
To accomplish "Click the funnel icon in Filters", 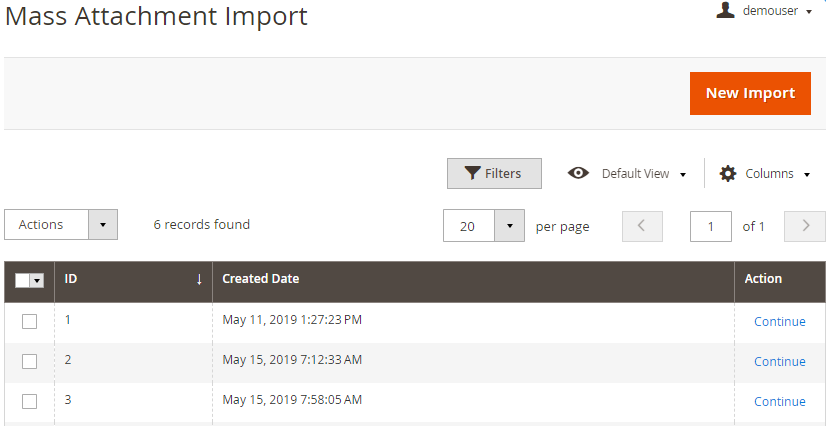I will tap(473, 173).
